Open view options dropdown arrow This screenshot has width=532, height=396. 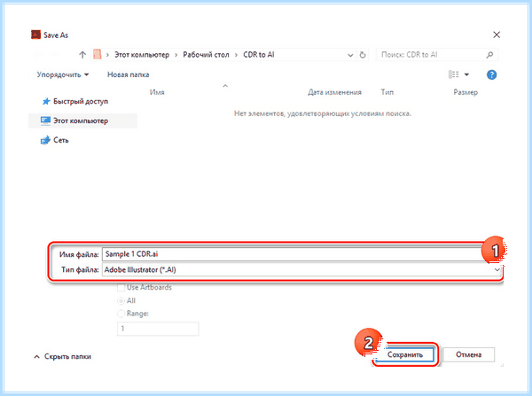466,74
